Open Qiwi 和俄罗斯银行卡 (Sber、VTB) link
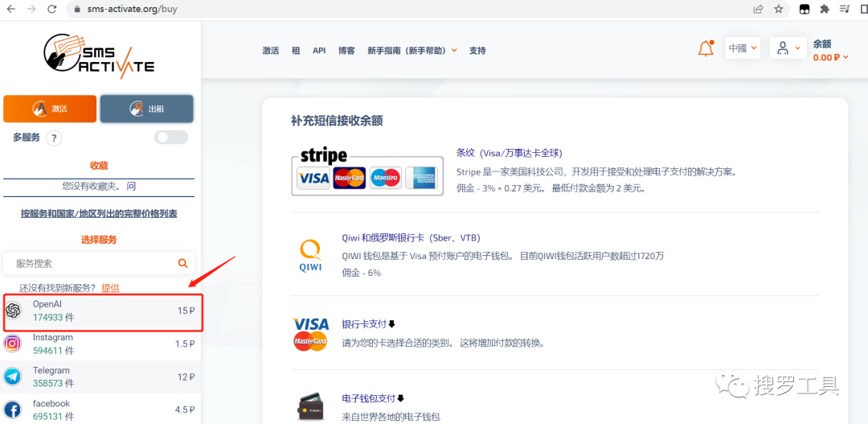This screenshot has width=868, height=424. point(411,238)
